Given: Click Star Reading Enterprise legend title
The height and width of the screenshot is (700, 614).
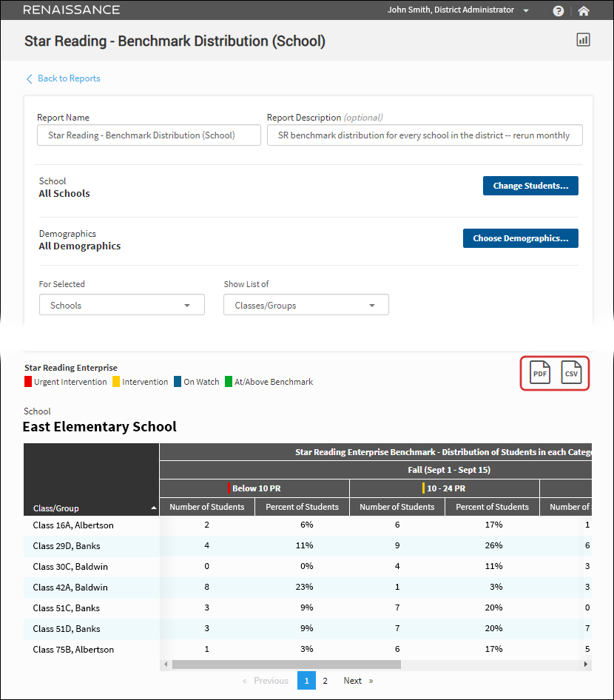Looking at the screenshot, I should [71, 368].
